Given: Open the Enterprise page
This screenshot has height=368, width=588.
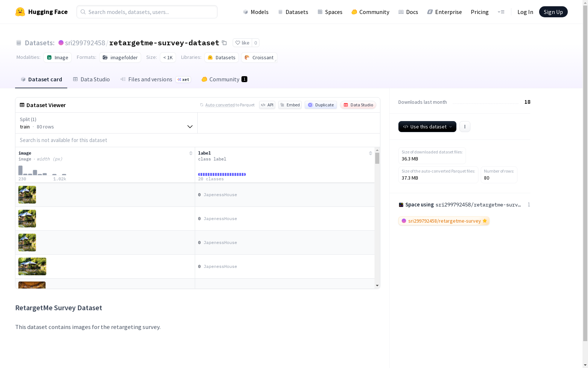Looking at the screenshot, I should coord(445,12).
